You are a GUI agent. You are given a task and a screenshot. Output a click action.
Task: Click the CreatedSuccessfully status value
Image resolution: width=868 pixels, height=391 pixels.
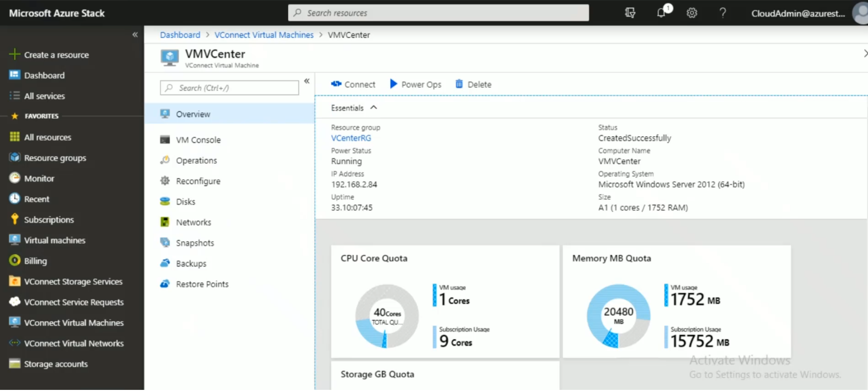click(634, 138)
